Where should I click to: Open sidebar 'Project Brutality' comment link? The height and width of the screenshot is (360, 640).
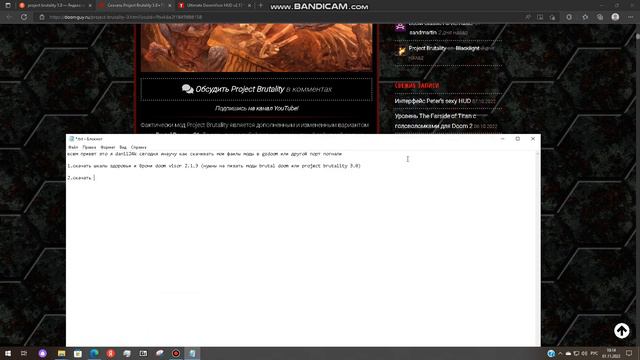(427, 48)
